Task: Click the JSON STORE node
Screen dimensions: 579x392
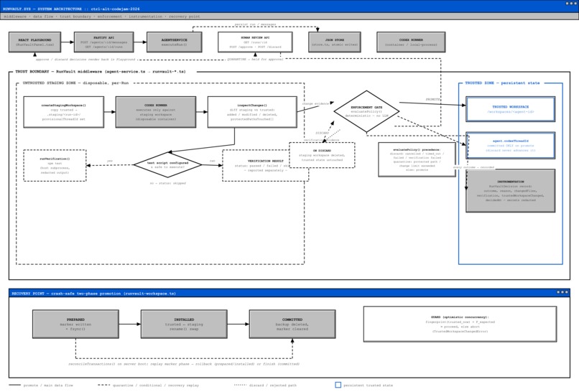Action: (335, 42)
